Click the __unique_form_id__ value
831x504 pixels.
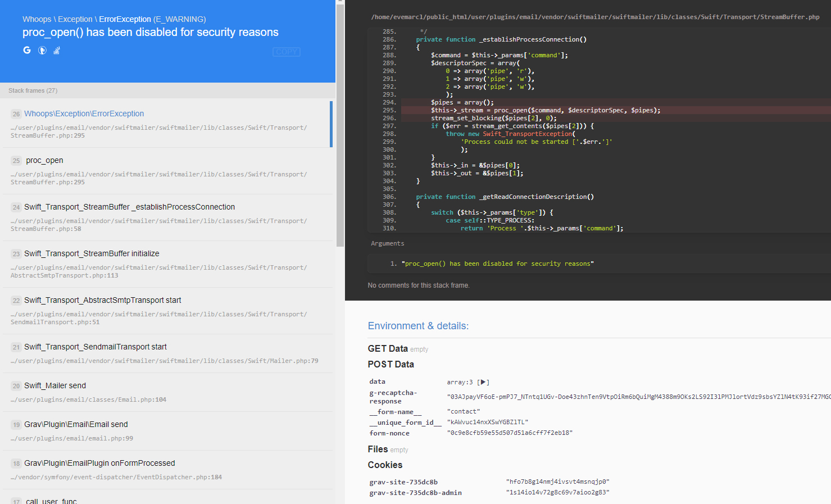(x=488, y=422)
